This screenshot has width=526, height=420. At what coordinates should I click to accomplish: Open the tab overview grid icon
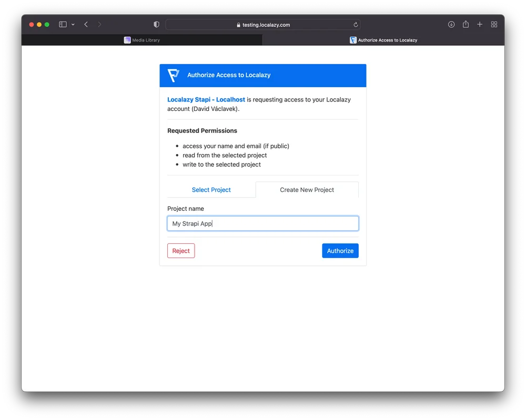[x=493, y=24]
